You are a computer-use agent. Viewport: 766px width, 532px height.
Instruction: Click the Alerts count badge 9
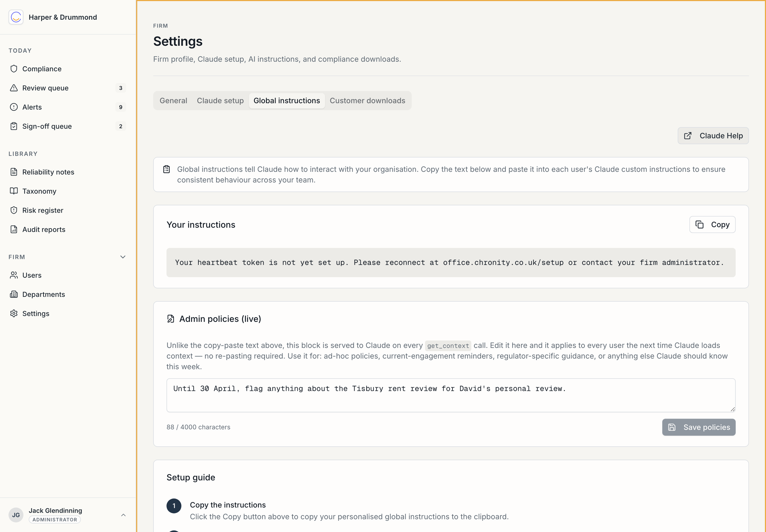(x=121, y=107)
